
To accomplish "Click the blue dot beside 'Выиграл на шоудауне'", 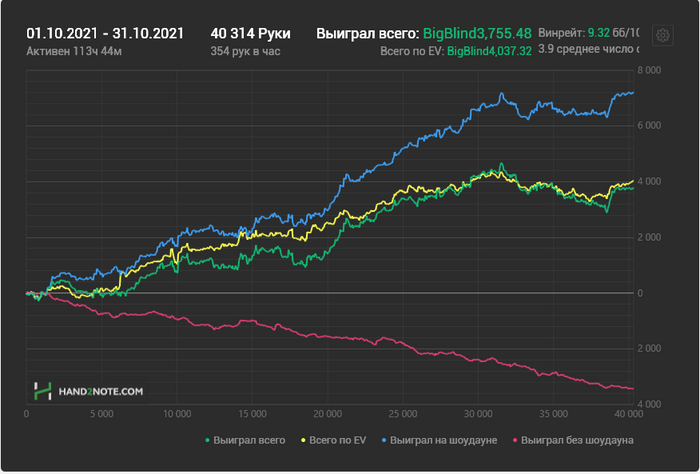I will point(384,441).
